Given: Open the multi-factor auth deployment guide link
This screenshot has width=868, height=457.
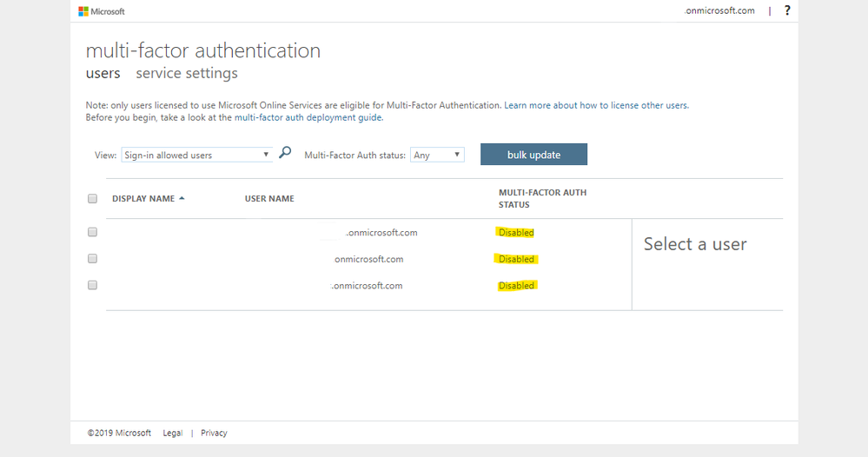Looking at the screenshot, I should point(308,117).
